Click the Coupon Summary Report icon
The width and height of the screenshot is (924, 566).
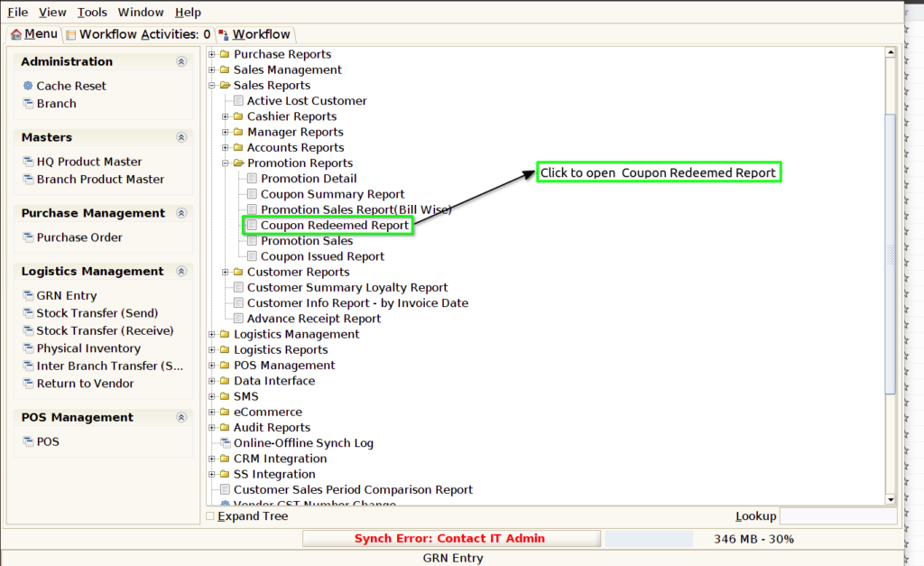253,194
